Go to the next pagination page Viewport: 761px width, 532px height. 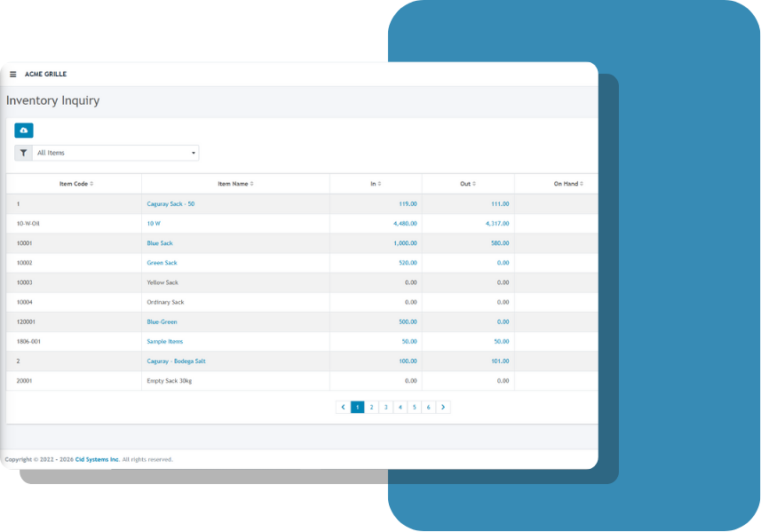point(443,407)
